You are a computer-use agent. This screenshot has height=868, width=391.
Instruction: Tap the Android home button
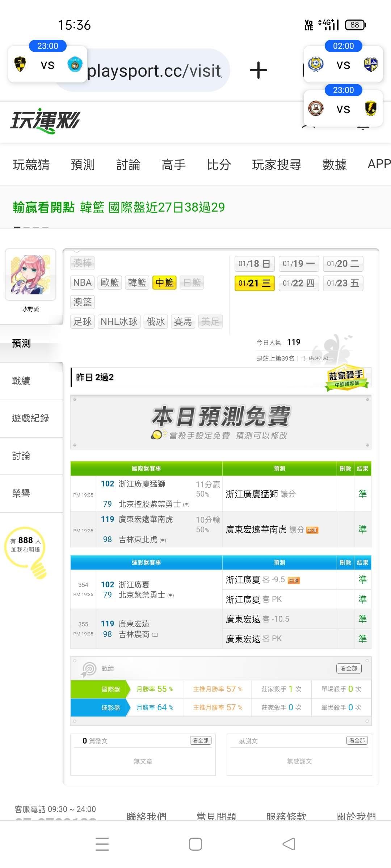click(x=195, y=844)
